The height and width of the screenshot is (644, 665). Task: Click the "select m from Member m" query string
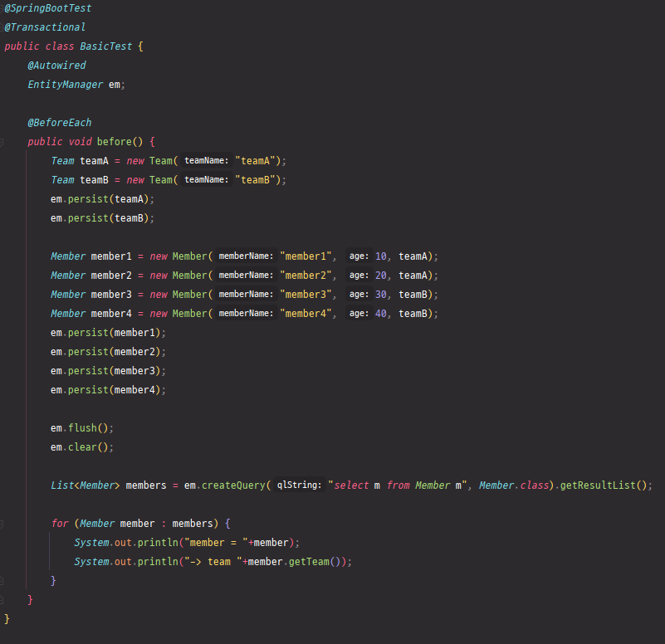click(x=398, y=485)
